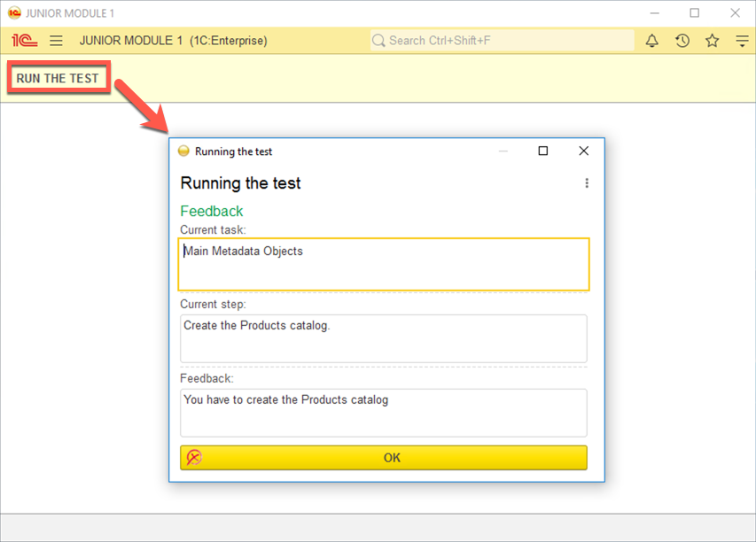Confirm with the yellow OK button
This screenshot has height=542, width=756.
coord(392,458)
